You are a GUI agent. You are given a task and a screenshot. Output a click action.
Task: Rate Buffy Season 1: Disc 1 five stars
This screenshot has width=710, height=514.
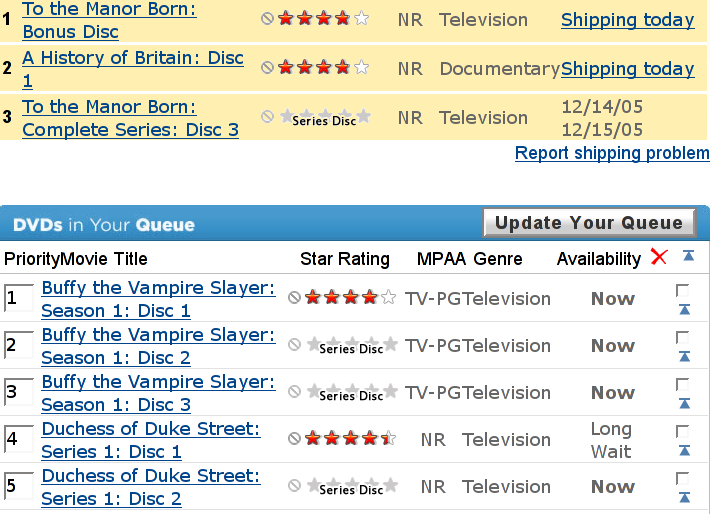pos(388,298)
